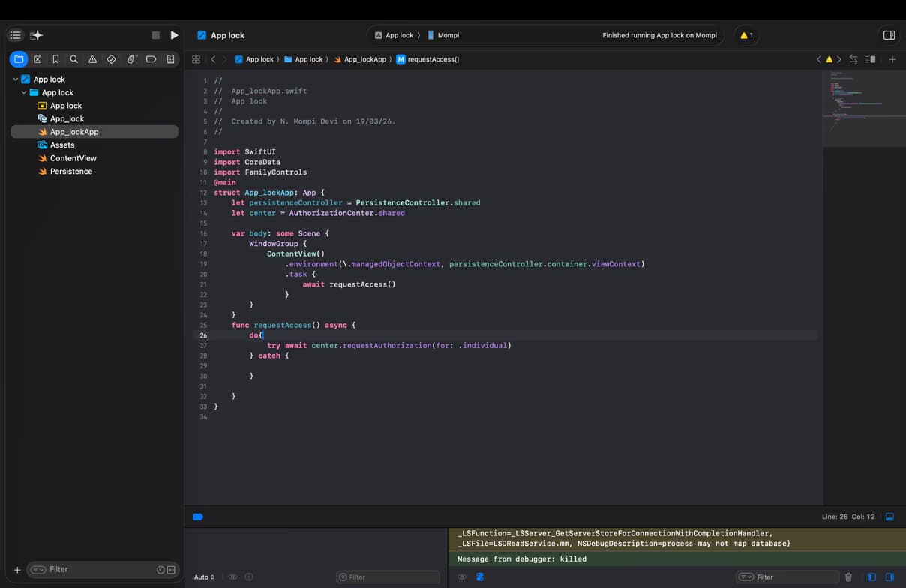Toggle breakpoints with the blue tag

(x=198, y=517)
